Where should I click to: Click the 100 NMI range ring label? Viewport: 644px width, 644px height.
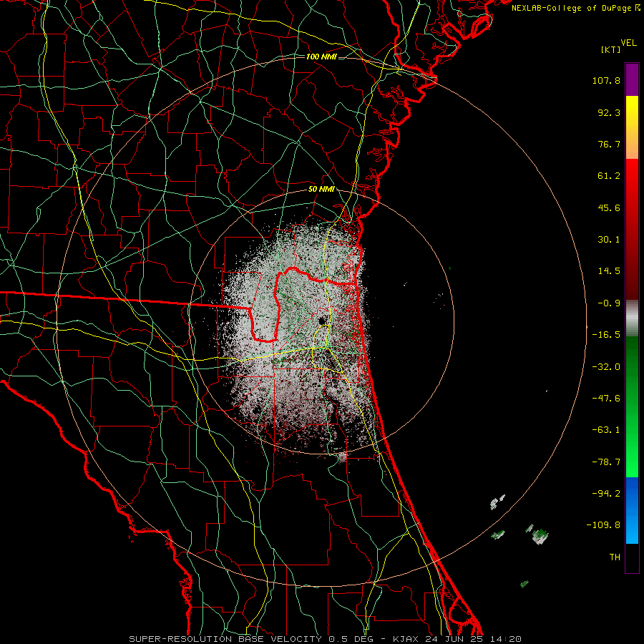pyautogui.click(x=321, y=57)
